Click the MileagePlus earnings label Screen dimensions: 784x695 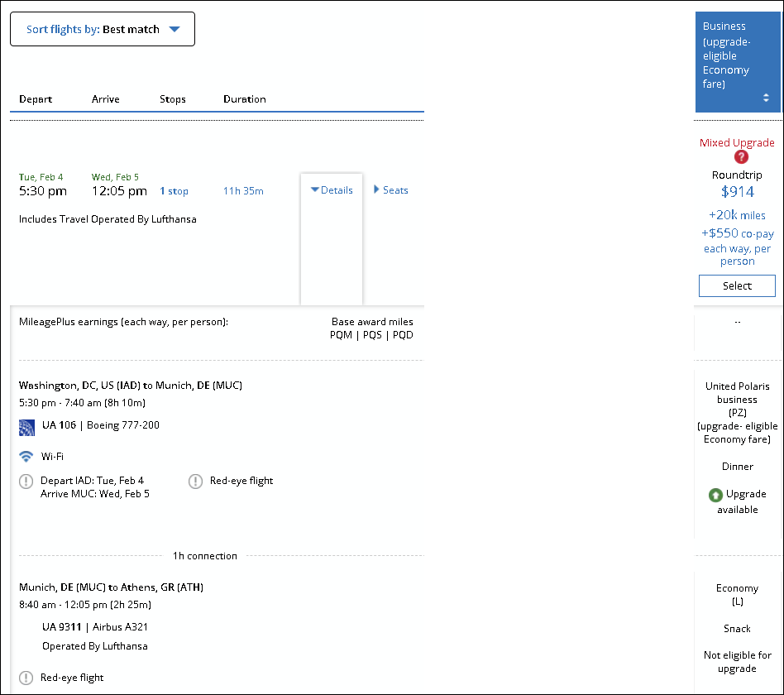(x=123, y=322)
